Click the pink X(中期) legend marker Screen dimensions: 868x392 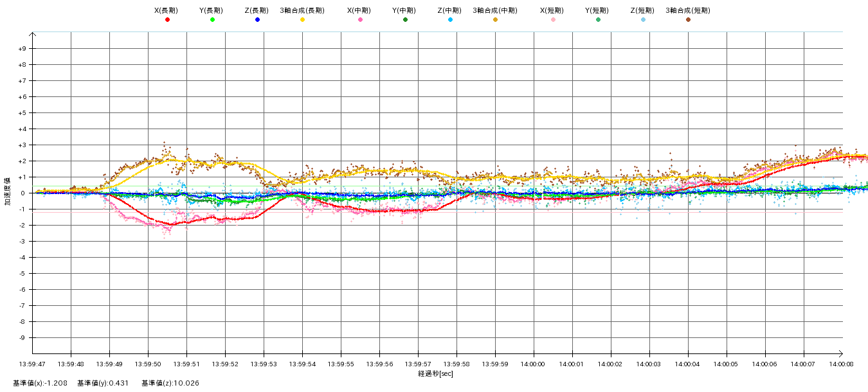[360, 20]
